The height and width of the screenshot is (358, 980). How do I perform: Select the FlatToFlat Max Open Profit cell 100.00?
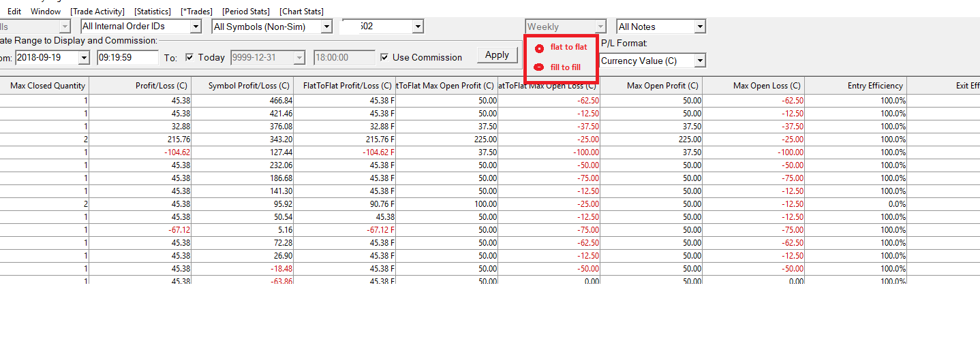click(446, 204)
